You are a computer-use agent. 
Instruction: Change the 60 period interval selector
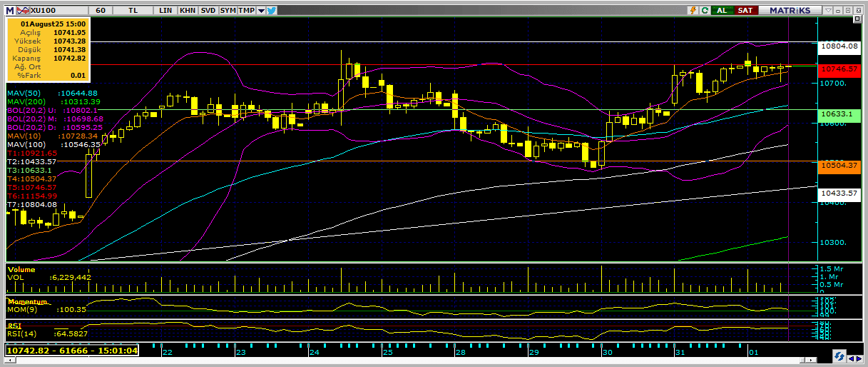point(100,11)
